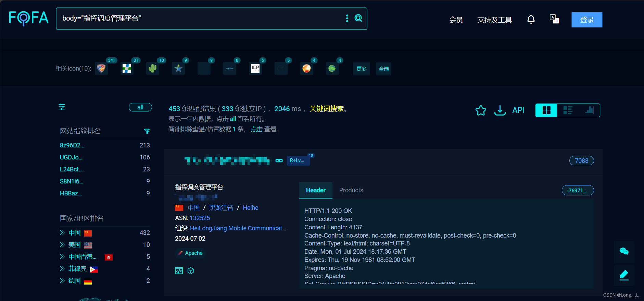Open the Products tab
Image resolution: width=644 pixels, height=301 pixels.
point(351,190)
